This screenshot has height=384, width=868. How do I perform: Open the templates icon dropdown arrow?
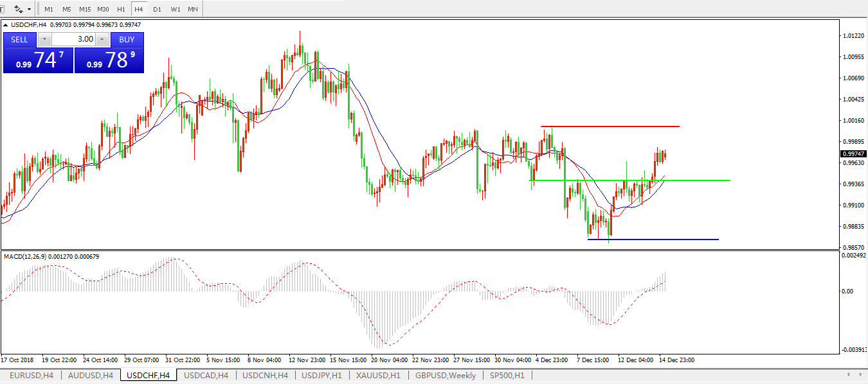[x=29, y=10]
